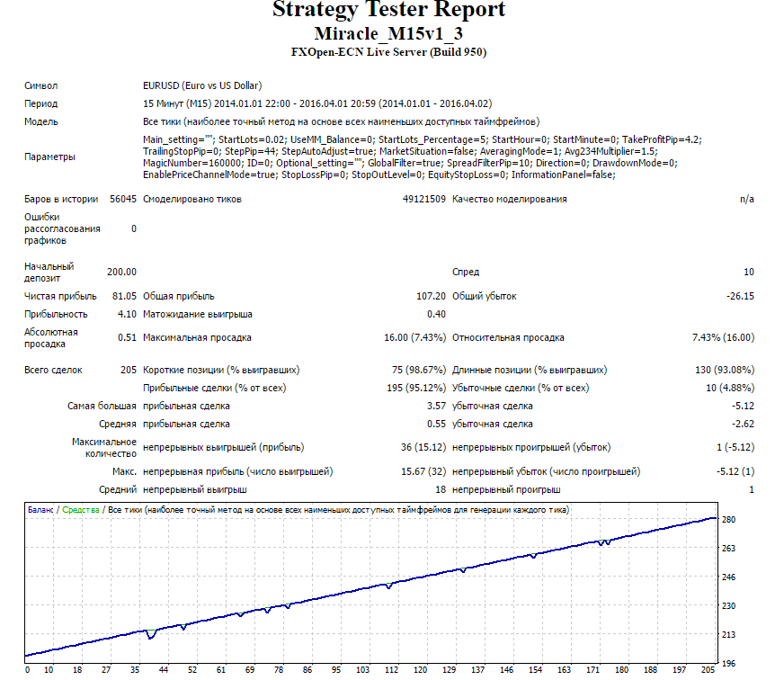Click the Модель label

pos(41,121)
